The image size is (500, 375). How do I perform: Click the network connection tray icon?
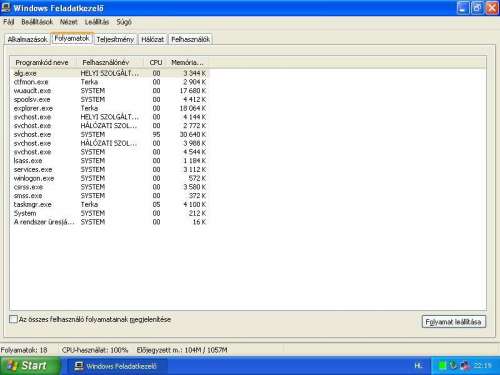click(x=464, y=366)
